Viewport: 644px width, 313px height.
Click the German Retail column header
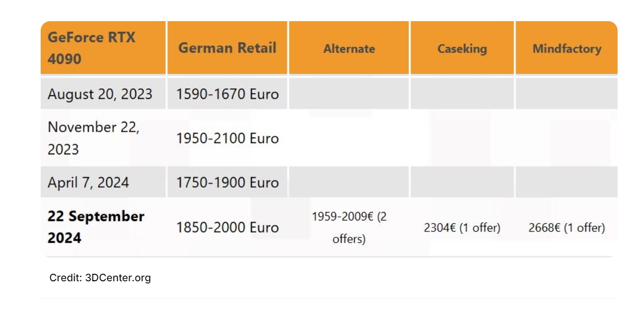click(x=227, y=48)
